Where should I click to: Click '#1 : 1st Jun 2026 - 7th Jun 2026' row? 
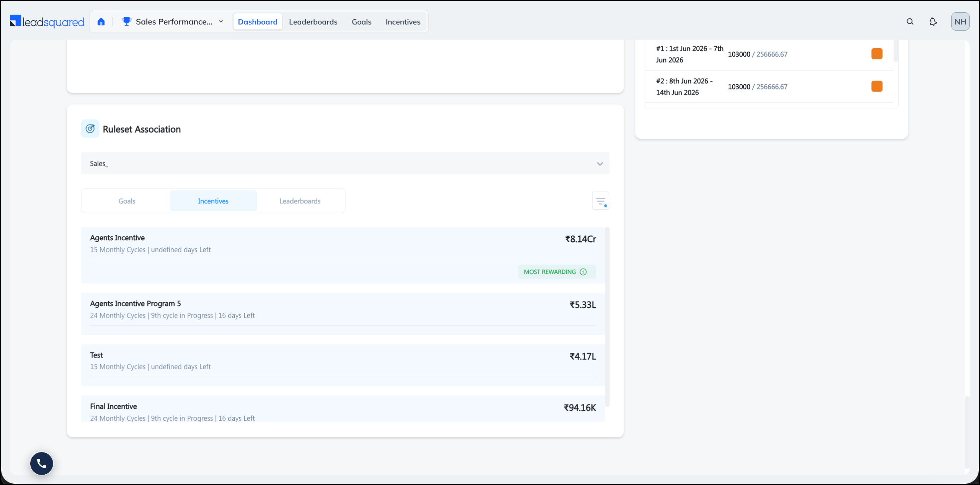click(769, 54)
